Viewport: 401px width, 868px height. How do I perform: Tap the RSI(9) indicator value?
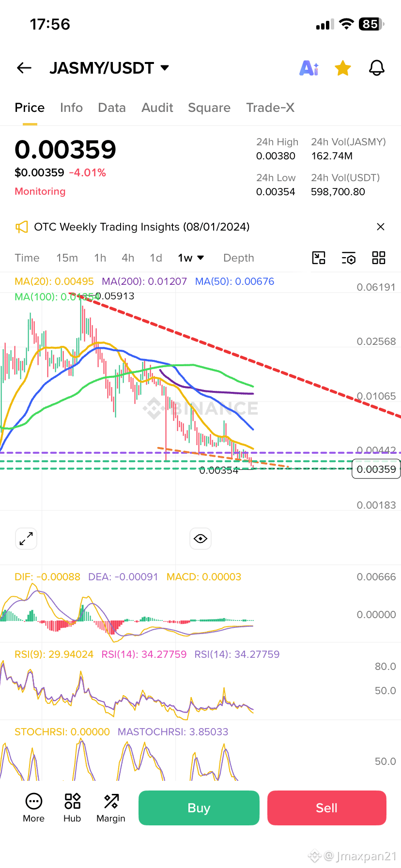pyautogui.click(x=54, y=654)
